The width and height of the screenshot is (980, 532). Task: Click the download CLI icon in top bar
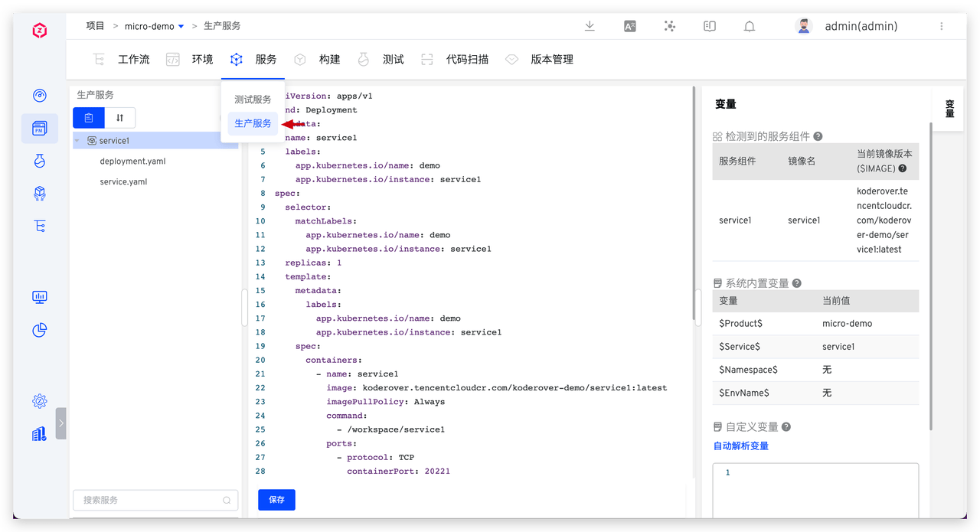tap(590, 25)
